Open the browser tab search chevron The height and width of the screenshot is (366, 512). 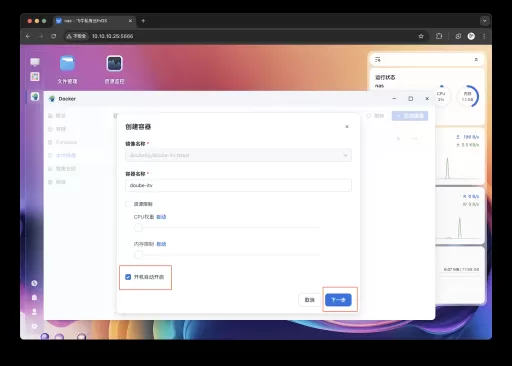[x=484, y=21]
